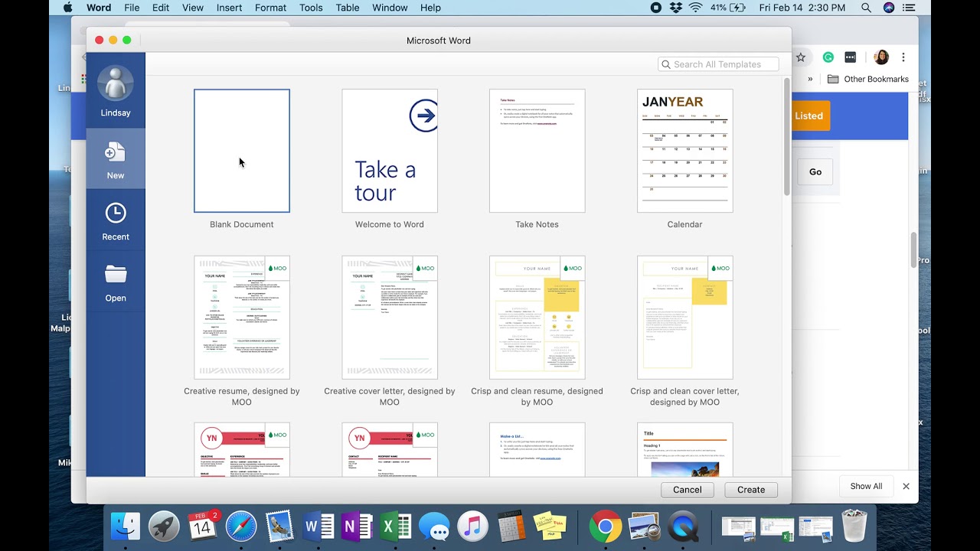Choose the Title and Heading photo template

coord(685,450)
